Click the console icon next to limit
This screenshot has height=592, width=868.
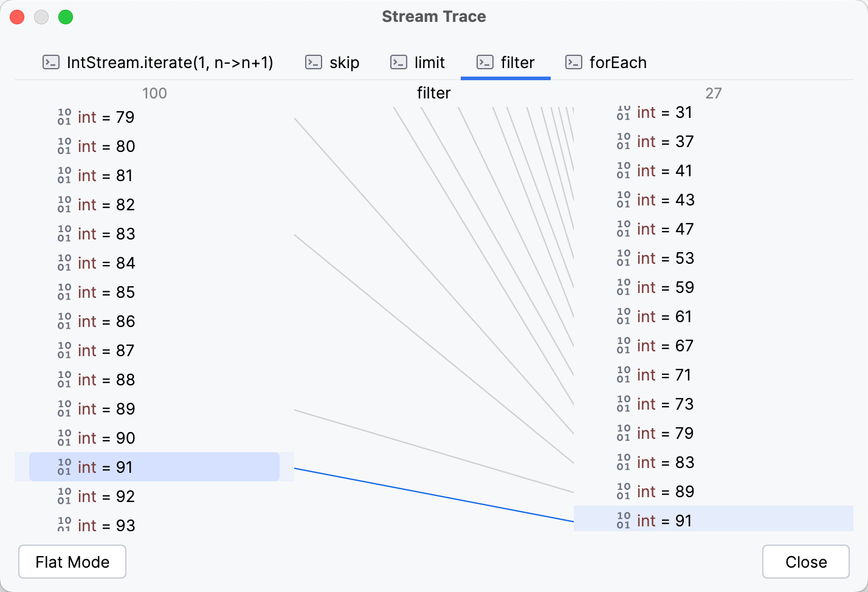pyautogui.click(x=399, y=62)
